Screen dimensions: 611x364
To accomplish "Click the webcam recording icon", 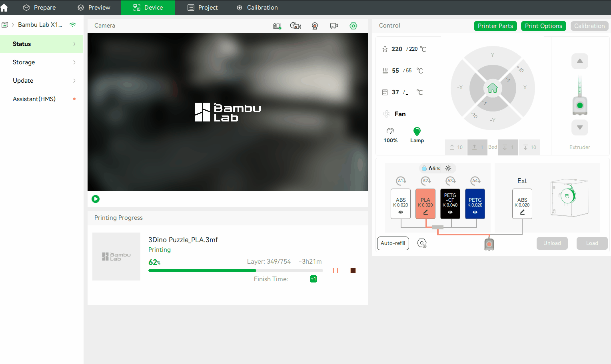I will [x=315, y=26].
